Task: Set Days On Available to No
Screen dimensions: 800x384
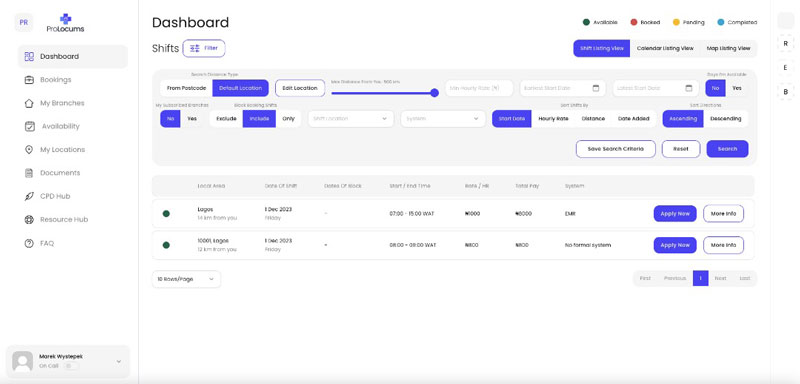Action: coord(715,88)
